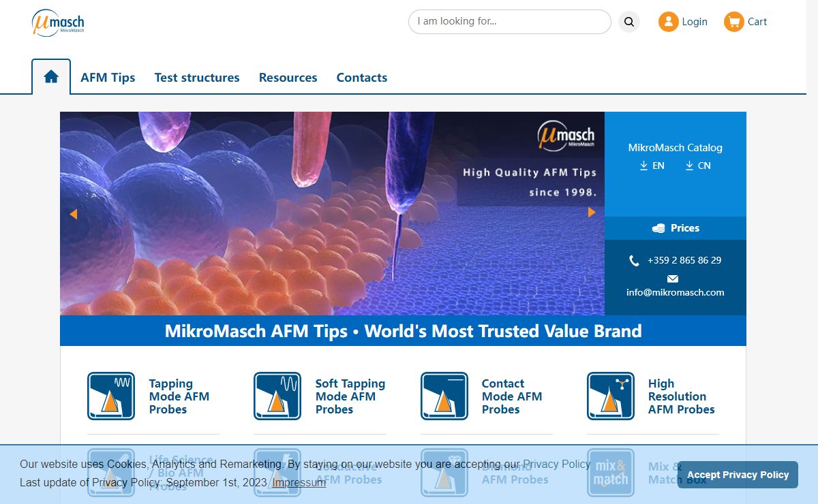Open the Soft Tapping Mode AFM Probes link
The height and width of the screenshot is (504, 818).
click(350, 396)
